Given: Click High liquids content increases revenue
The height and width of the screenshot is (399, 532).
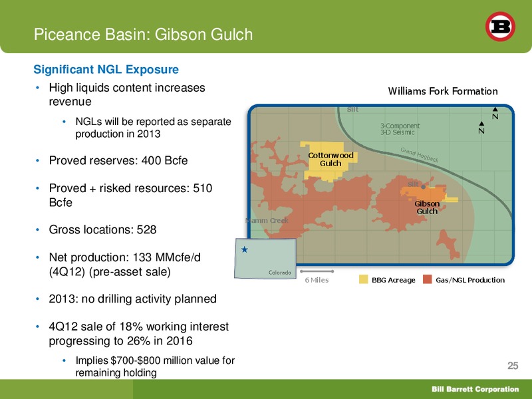Looking at the screenshot, I should pyautogui.click(x=127, y=94).
